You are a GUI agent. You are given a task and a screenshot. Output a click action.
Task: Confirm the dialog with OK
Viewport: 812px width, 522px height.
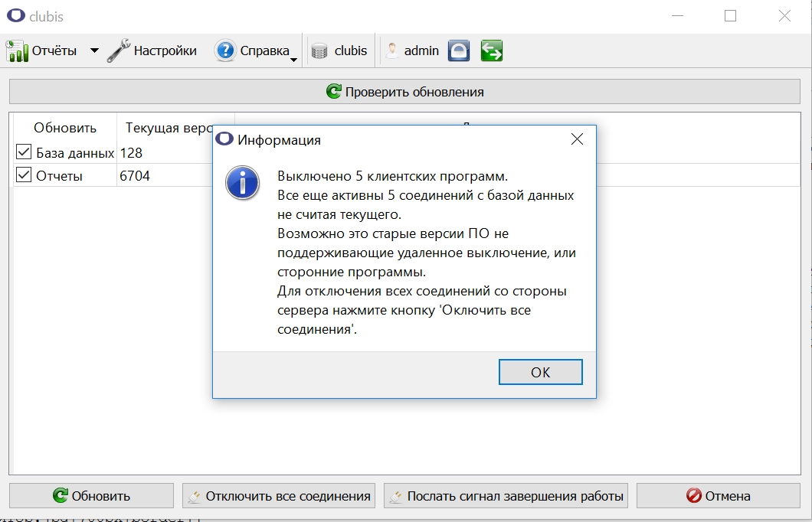(541, 372)
